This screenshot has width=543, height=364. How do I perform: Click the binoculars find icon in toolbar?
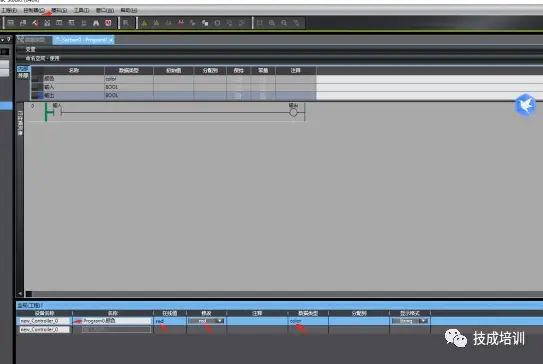96,23
